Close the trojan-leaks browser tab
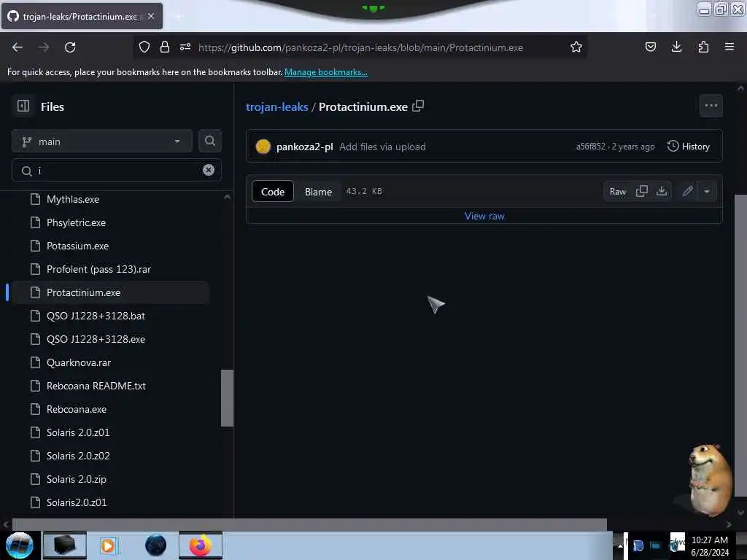This screenshot has height=560, width=747. tap(151, 16)
